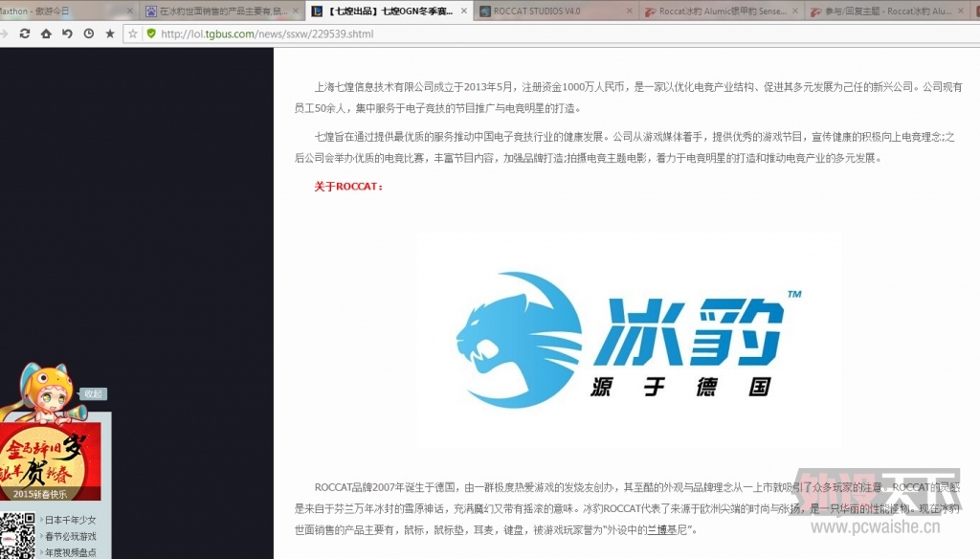Screen dimensions: 980x559
Task: Switch to the 在冰豹世面销售的产品 tab
Action: click(222, 11)
